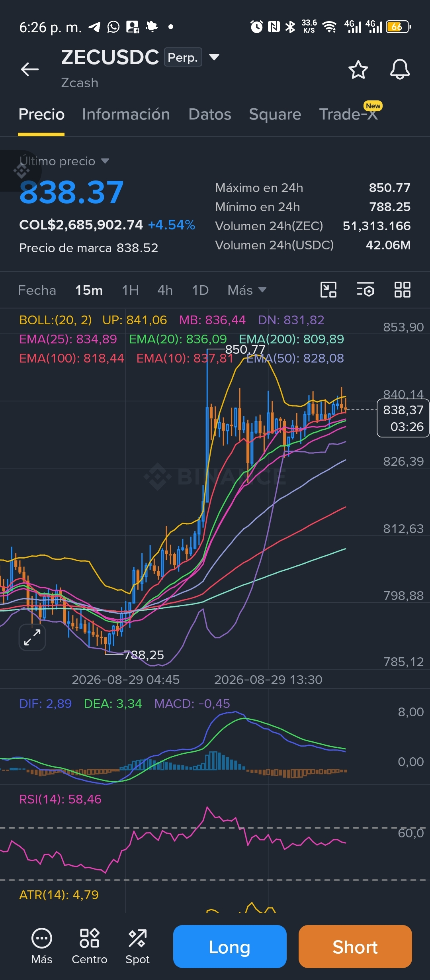Tap the Binance floating widget icon
This screenshot has height=980, width=430.
click(21, 171)
